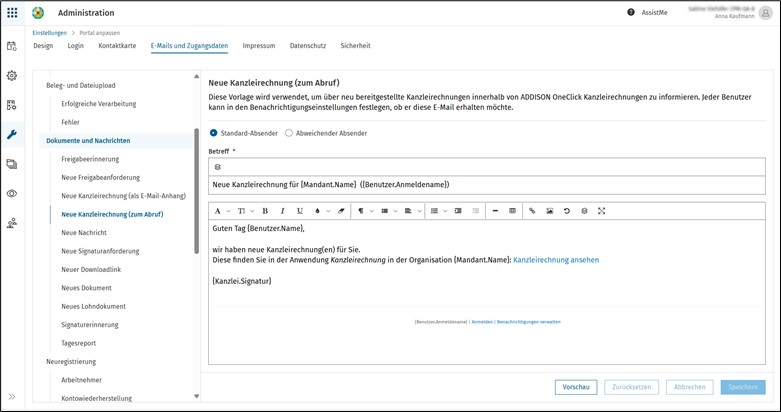Select Neue Nachricht template
781x412 pixels.
[x=84, y=233]
